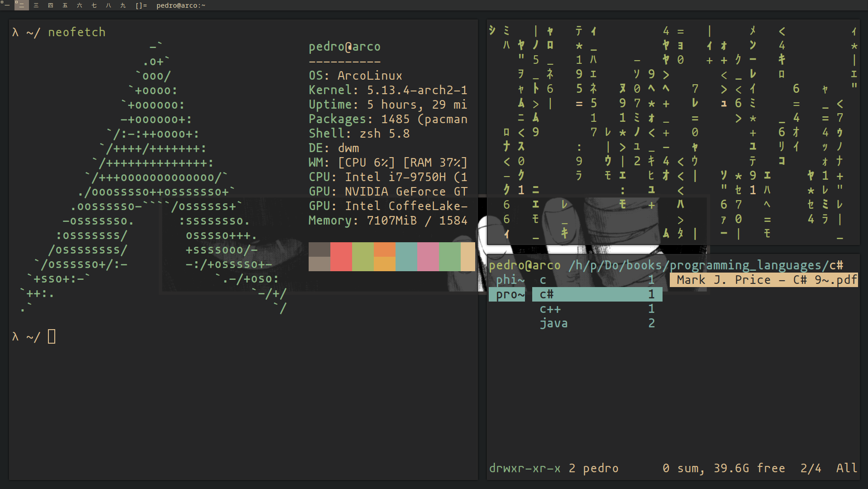Click the tan neofetch color block

(x=468, y=257)
